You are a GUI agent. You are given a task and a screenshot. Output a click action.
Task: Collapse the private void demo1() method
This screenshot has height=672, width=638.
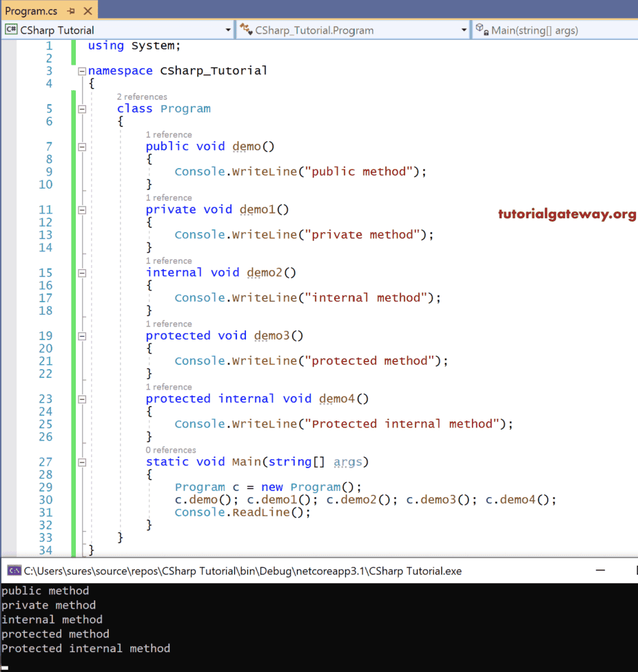point(82,210)
